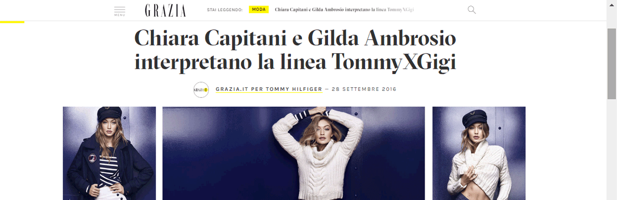
Task: Click the scrollbar track above the thumb
Action: [x=611, y=19]
